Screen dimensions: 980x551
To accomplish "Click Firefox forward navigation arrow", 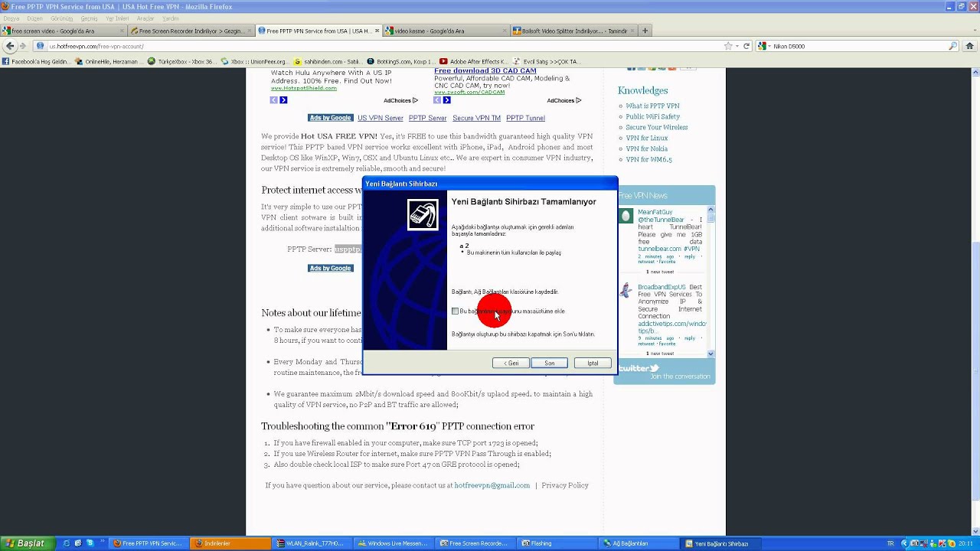I will [22, 46].
